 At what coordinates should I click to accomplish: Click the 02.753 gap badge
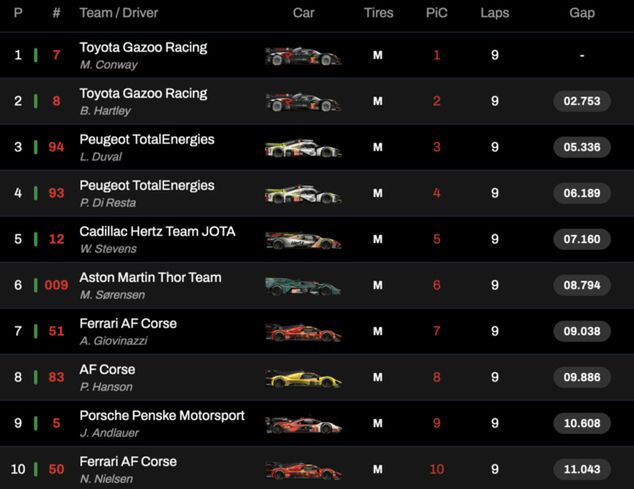(x=581, y=102)
